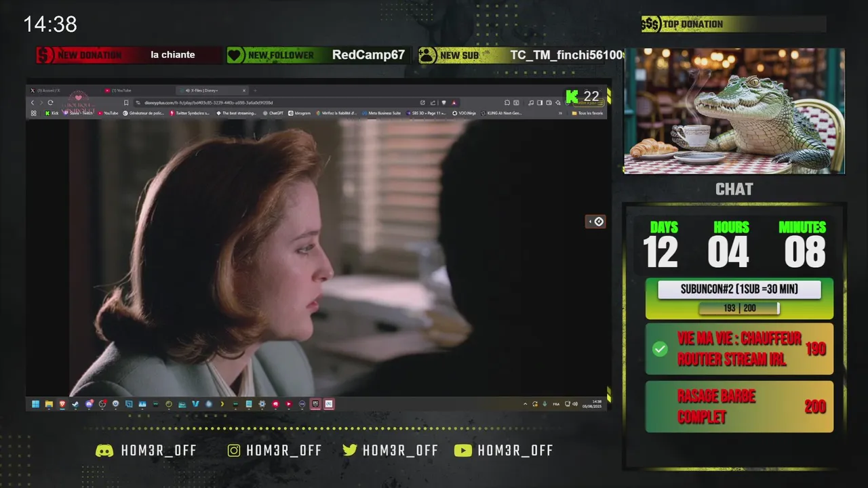Viewport: 868px width, 488px height.
Task: Click the RedCamp67 new follower name
Action: pos(368,55)
